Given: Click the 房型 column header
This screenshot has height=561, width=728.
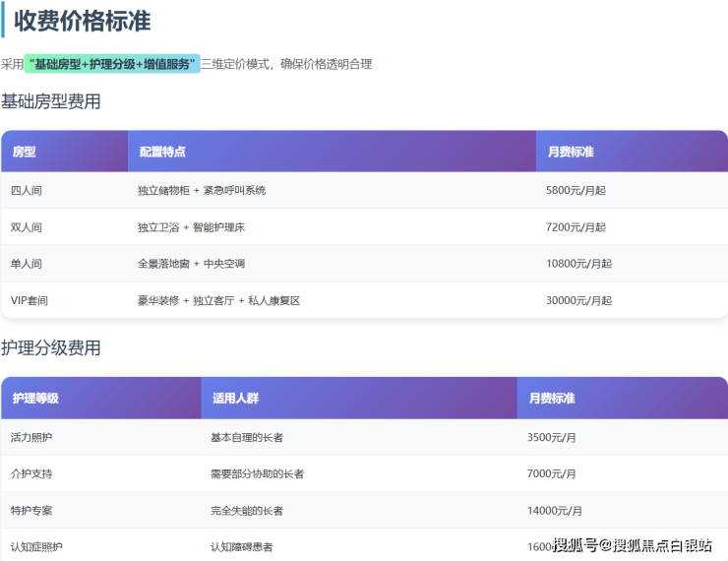Looking at the screenshot, I should (x=25, y=152).
